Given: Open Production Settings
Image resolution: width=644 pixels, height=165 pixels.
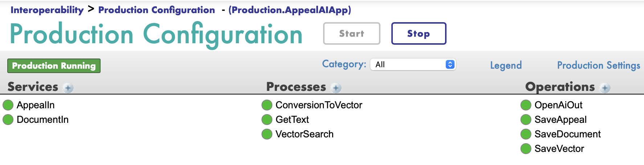Looking at the screenshot, I should tap(598, 65).
